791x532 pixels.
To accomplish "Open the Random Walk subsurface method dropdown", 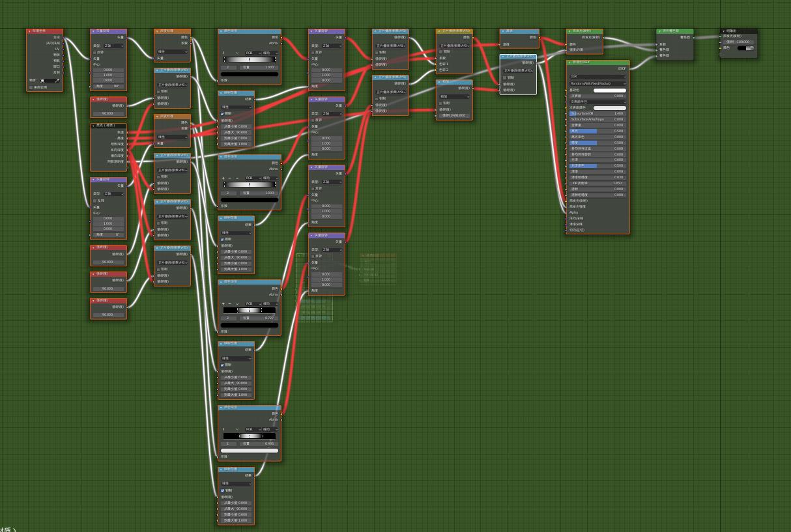I will (x=597, y=83).
